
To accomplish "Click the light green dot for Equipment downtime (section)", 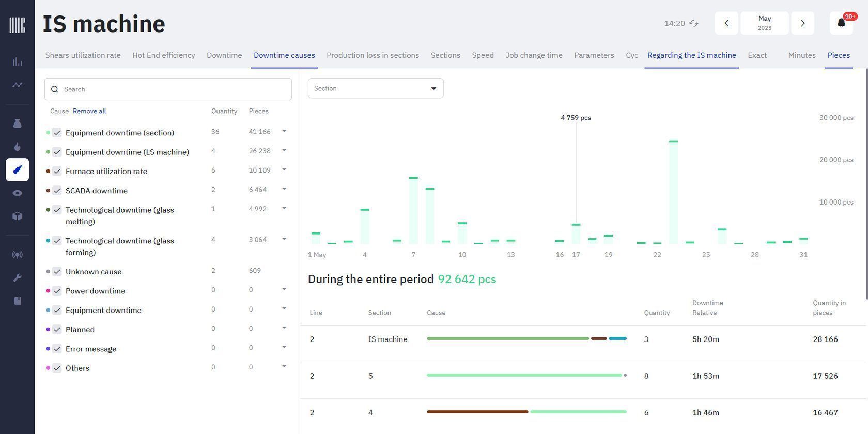I will coord(48,133).
